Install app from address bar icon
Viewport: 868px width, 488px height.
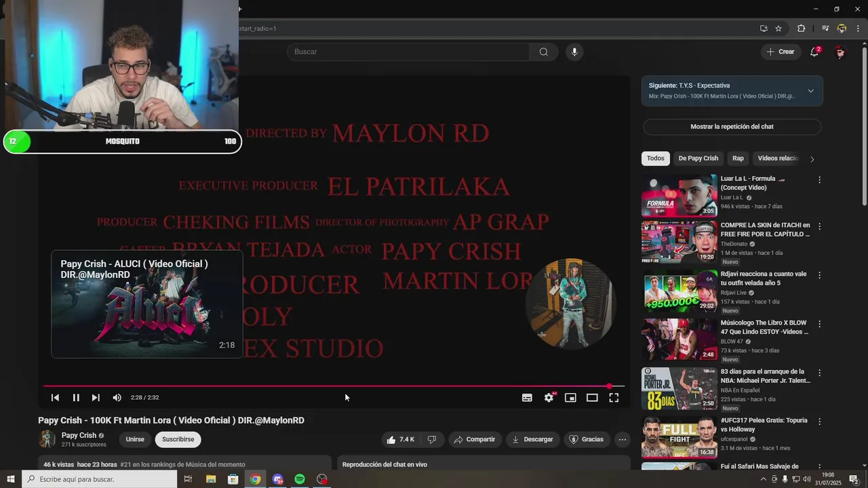click(764, 28)
